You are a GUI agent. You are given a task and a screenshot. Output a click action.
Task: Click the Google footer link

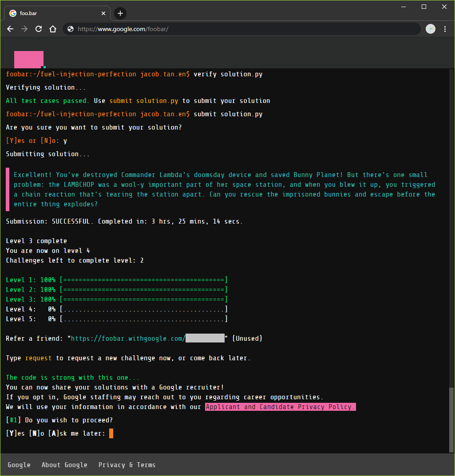[19, 464]
